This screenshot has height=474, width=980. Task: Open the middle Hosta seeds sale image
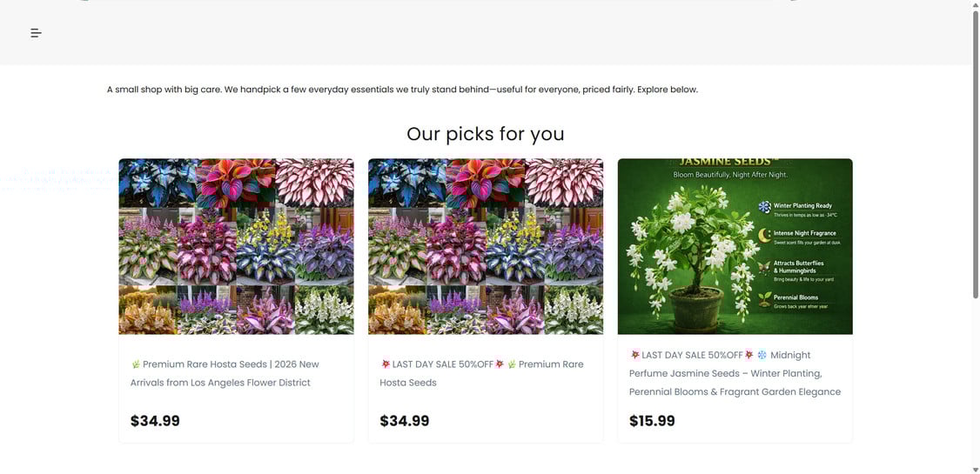coord(486,246)
